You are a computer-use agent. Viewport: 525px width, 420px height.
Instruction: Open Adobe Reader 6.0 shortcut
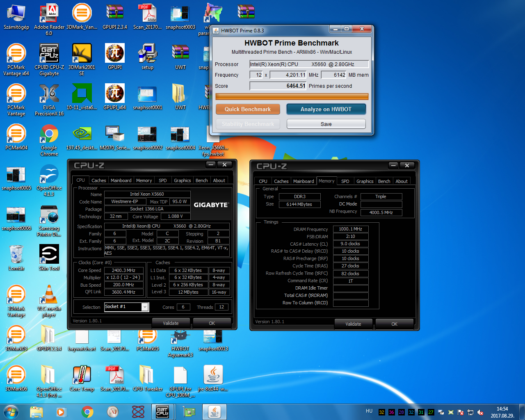click(49, 19)
